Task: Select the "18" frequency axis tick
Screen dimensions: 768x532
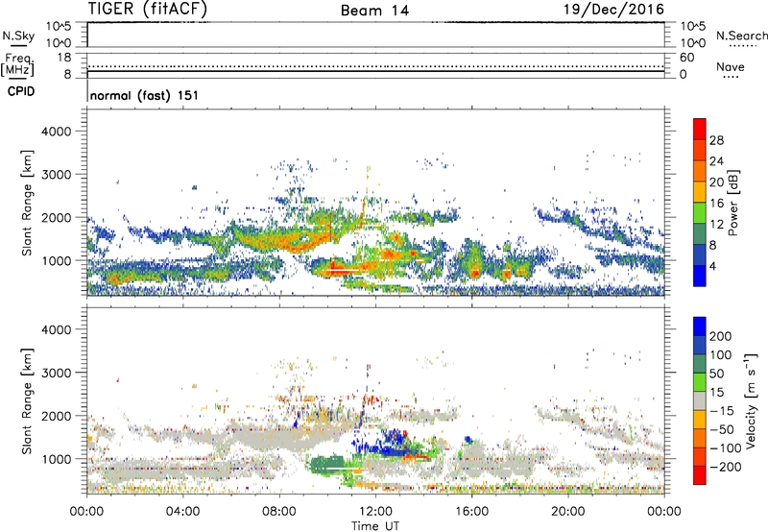Action: coord(64,58)
